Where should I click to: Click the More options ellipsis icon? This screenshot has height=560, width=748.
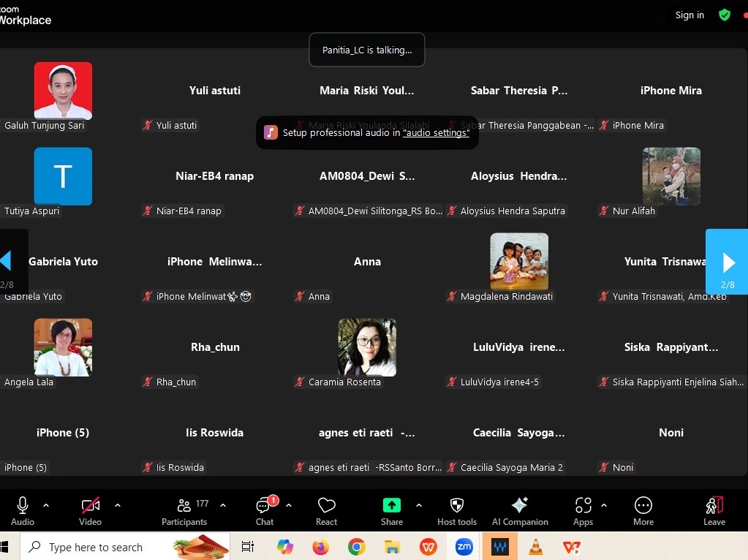pos(643,506)
